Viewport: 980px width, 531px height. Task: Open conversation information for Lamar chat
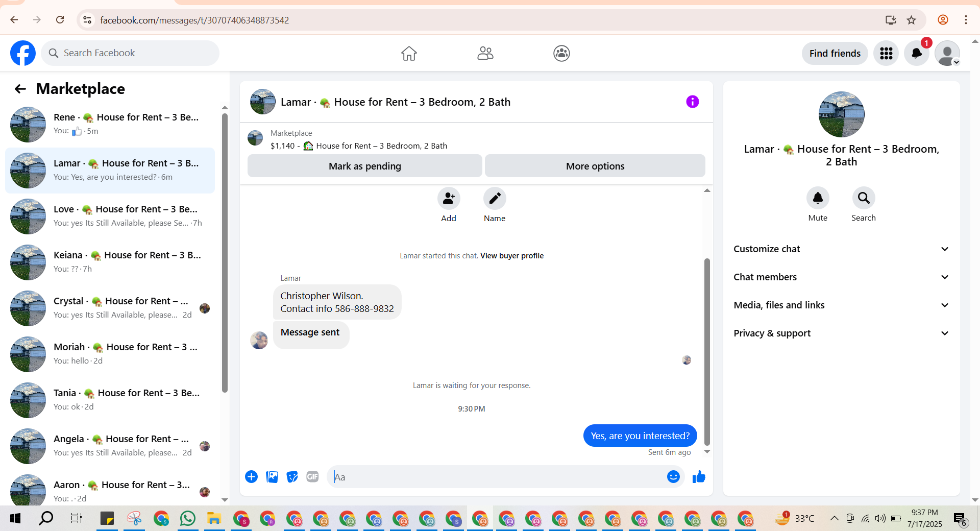point(692,102)
